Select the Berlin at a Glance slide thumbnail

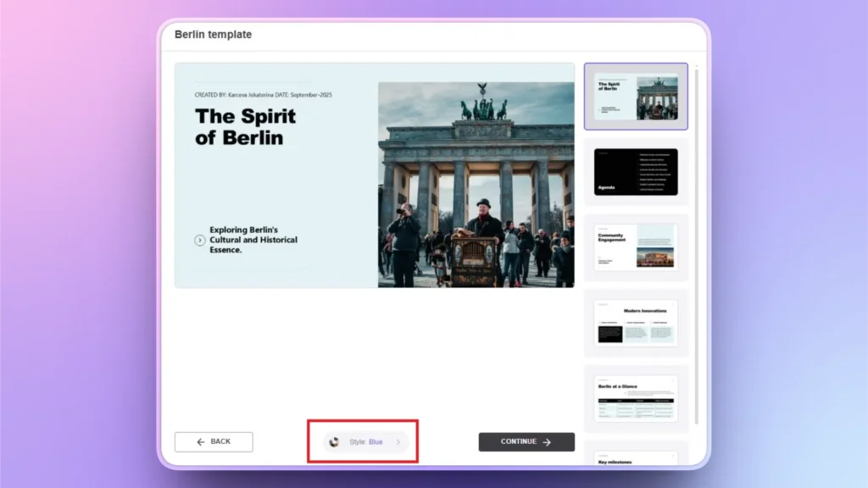coord(637,396)
